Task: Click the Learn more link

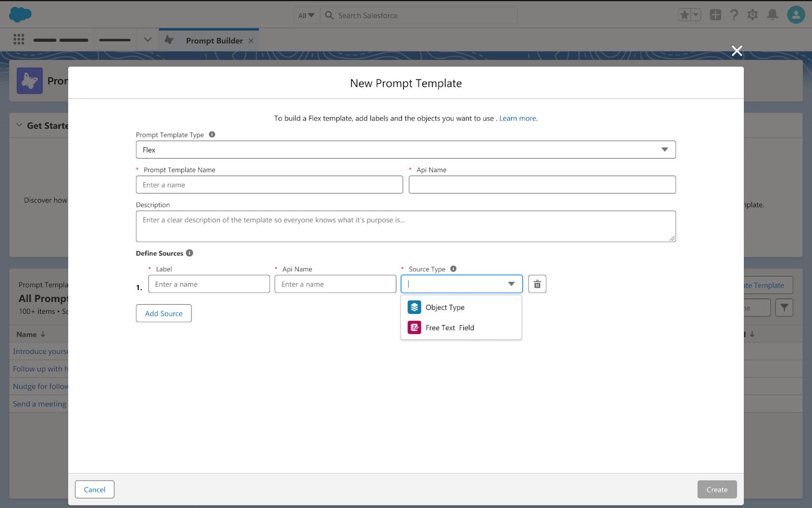Action: [x=518, y=118]
